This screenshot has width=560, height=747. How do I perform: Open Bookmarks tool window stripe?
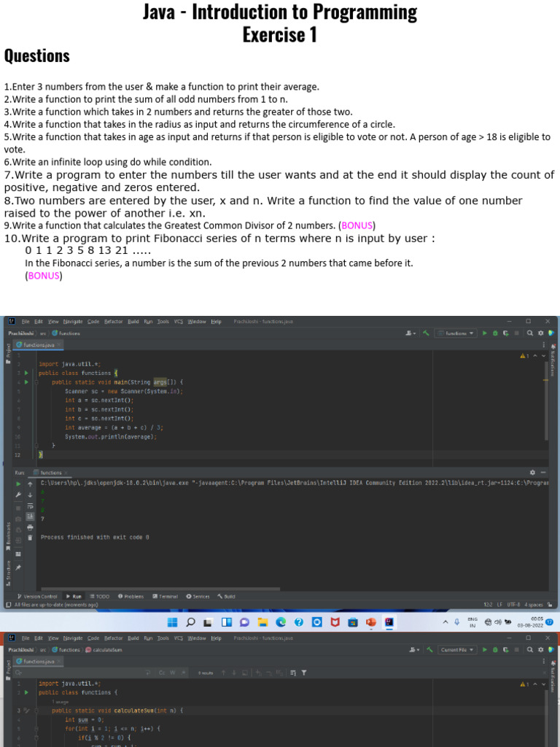click(x=8, y=536)
